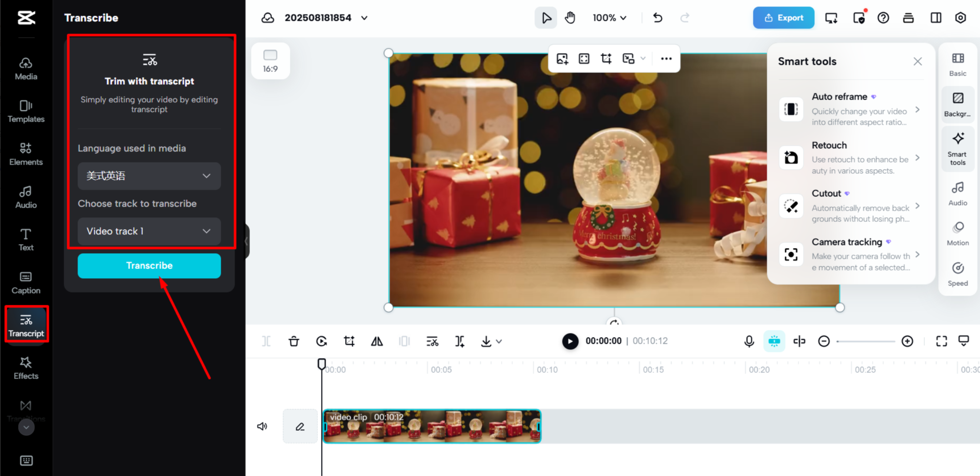
Task: Zoom out timeline with minus button
Action: click(824, 341)
